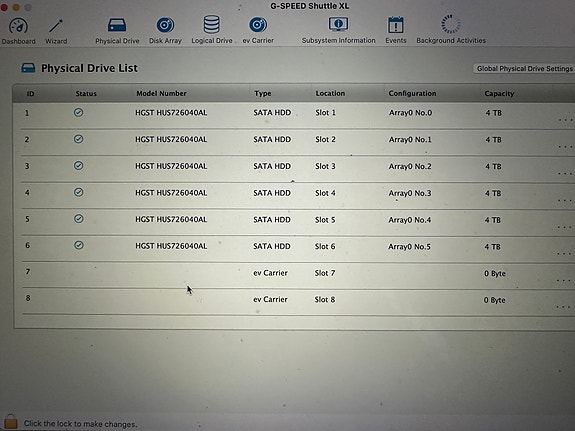
Task: Click the Configuration column header
Action: [412, 94]
